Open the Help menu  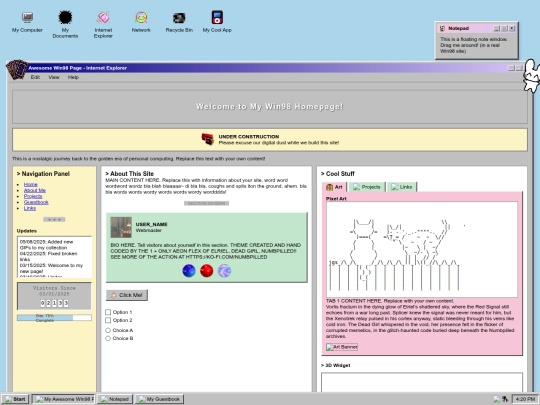tap(73, 77)
